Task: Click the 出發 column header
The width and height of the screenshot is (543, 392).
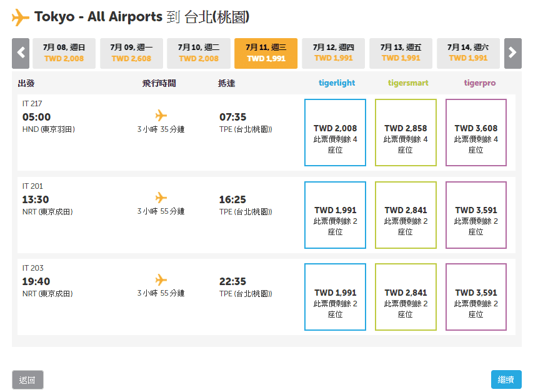Action: point(26,83)
